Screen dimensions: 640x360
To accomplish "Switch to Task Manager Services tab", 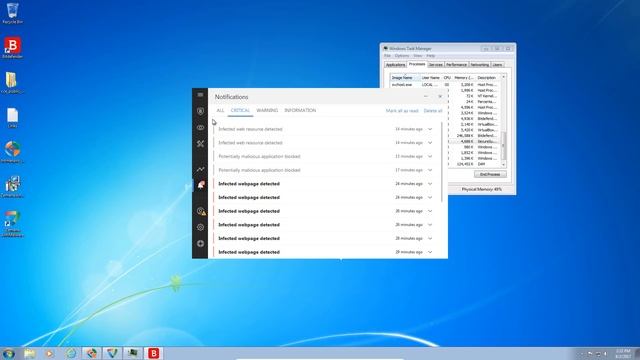I will point(436,65).
